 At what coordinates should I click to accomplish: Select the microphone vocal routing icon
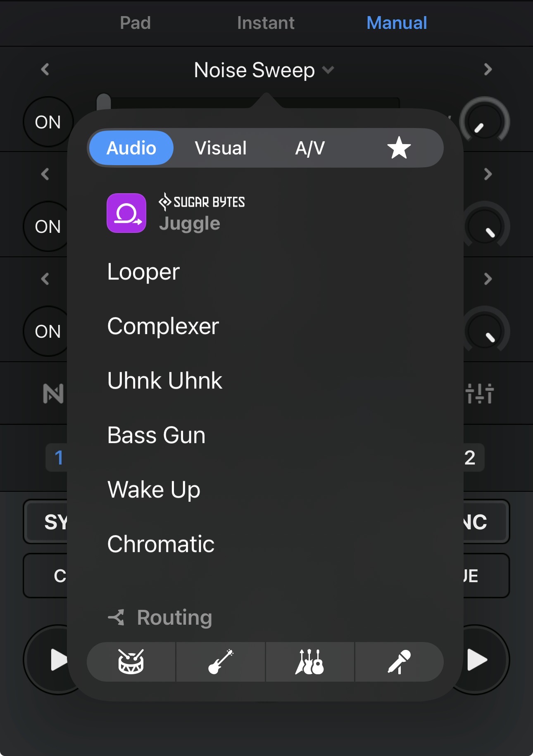pyautogui.click(x=399, y=661)
